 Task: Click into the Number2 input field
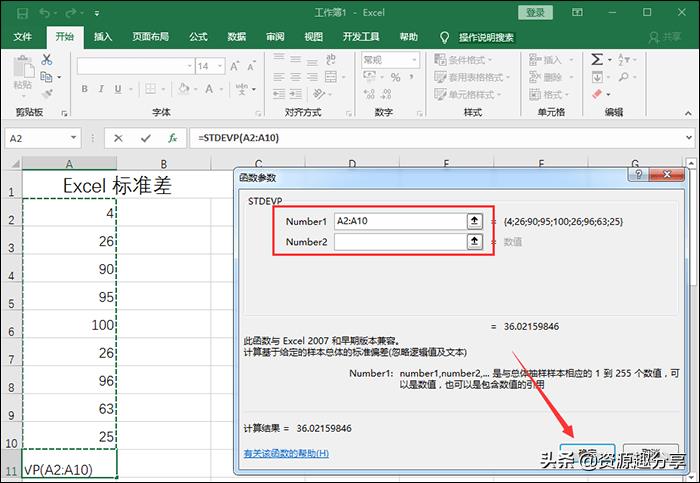click(x=399, y=242)
